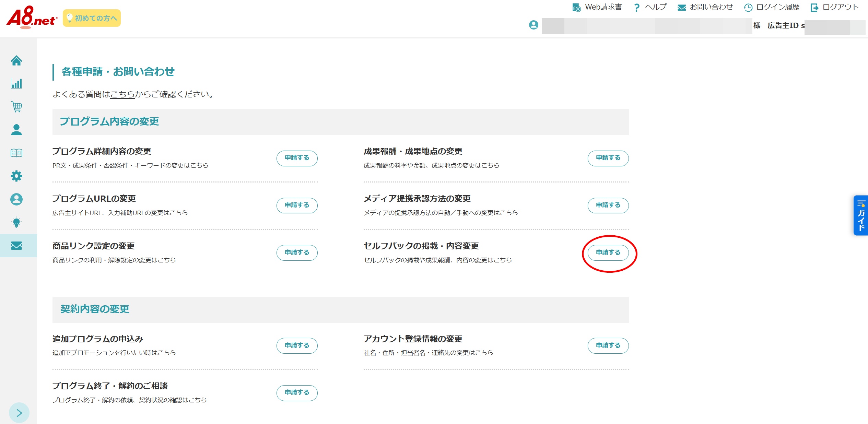The image size is (868, 424).
Task: Click the プログラム詳細内容の変更 heading
Action: [x=102, y=151]
